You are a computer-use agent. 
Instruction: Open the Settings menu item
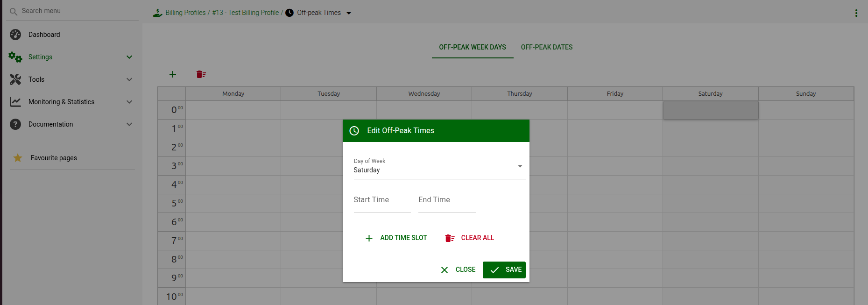pos(40,57)
